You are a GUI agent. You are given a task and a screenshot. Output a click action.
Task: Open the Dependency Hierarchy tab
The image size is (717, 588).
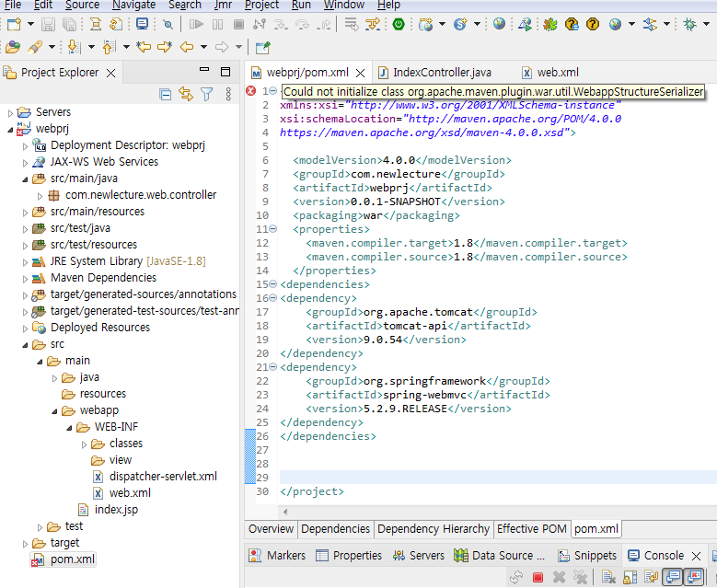[433, 528]
